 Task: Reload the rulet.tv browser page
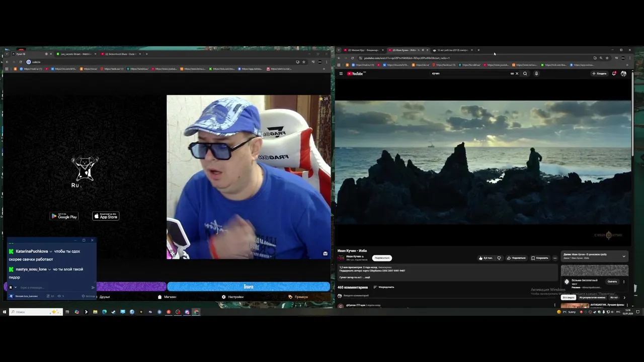(20, 62)
